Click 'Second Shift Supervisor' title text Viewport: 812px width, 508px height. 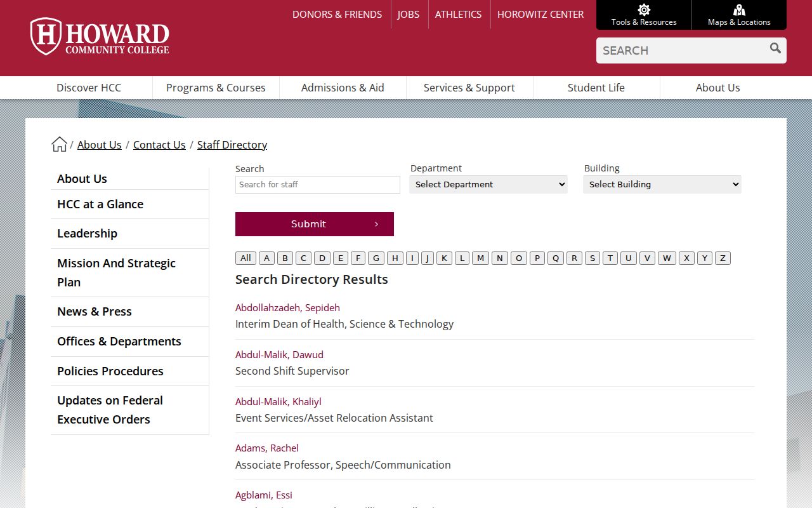292,371
